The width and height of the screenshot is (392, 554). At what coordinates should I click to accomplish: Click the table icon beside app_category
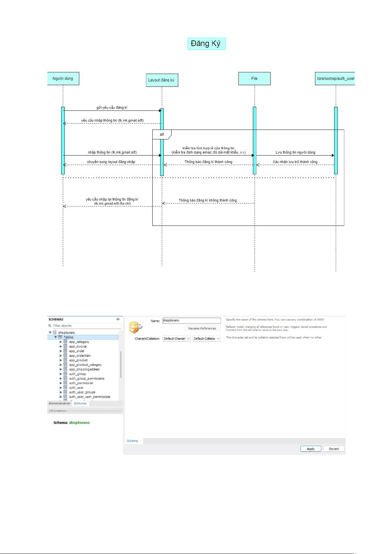point(65,342)
